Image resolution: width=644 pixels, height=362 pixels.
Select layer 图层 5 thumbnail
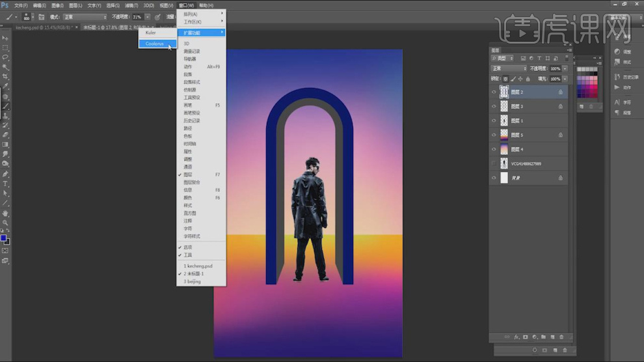click(x=503, y=135)
